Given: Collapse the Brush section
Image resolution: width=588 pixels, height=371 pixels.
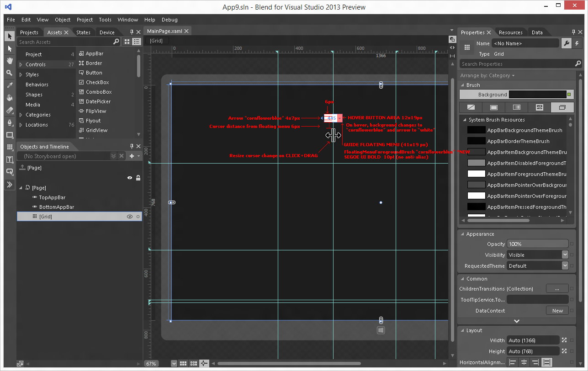Looking at the screenshot, I should (462, 85).
